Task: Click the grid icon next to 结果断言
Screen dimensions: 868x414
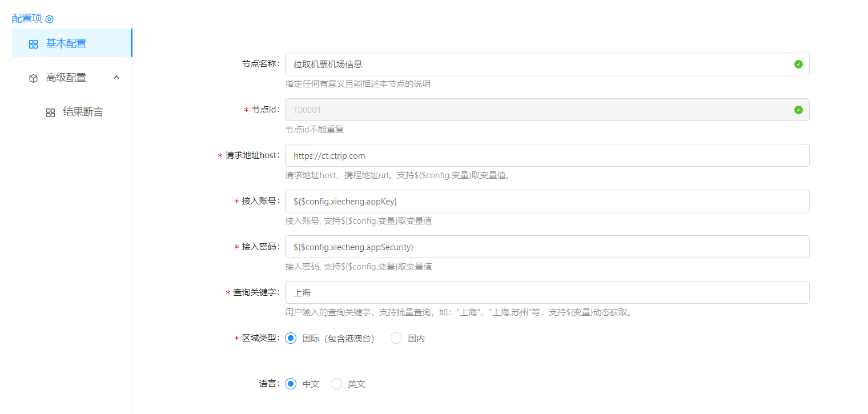Action: tap(50, 112)
